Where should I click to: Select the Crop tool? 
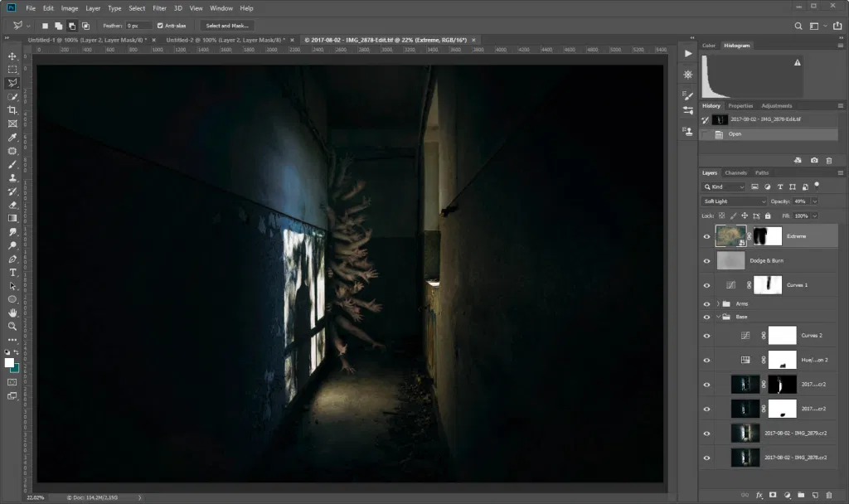click(12, 110)
